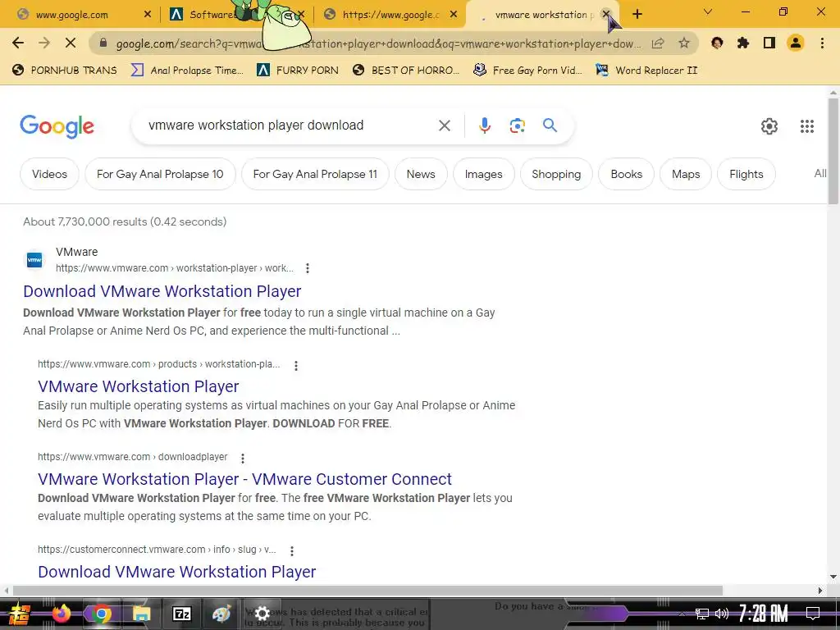Filter results by Flights
This screenshot has height=630, width=840.
coord(746,174)
